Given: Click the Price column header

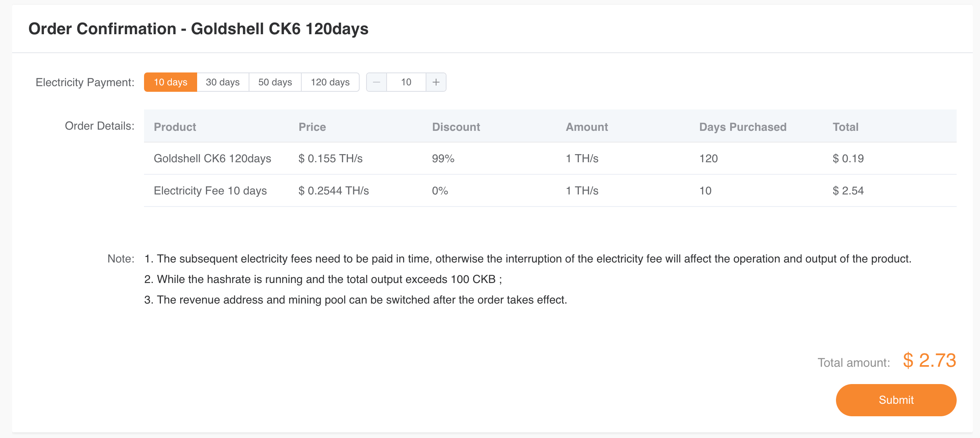Looking at the screenshot, I should pyautogui.click(x=312, y=127).
